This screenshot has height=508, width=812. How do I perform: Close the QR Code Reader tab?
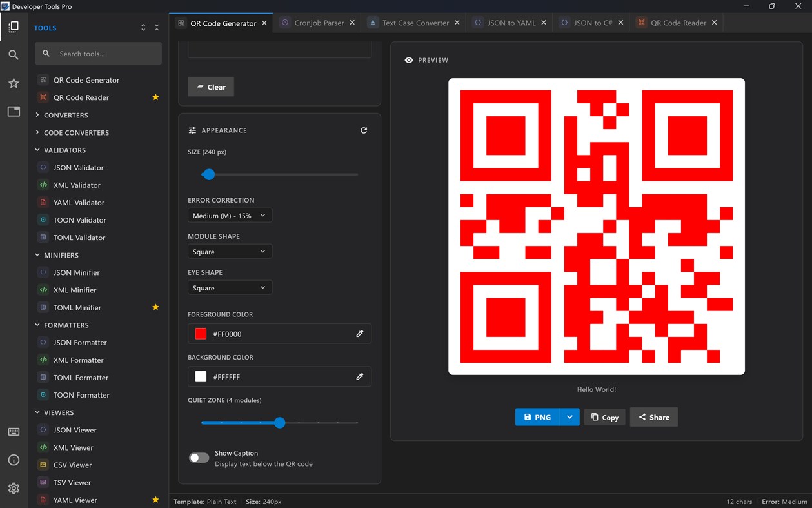coord(715,23)
